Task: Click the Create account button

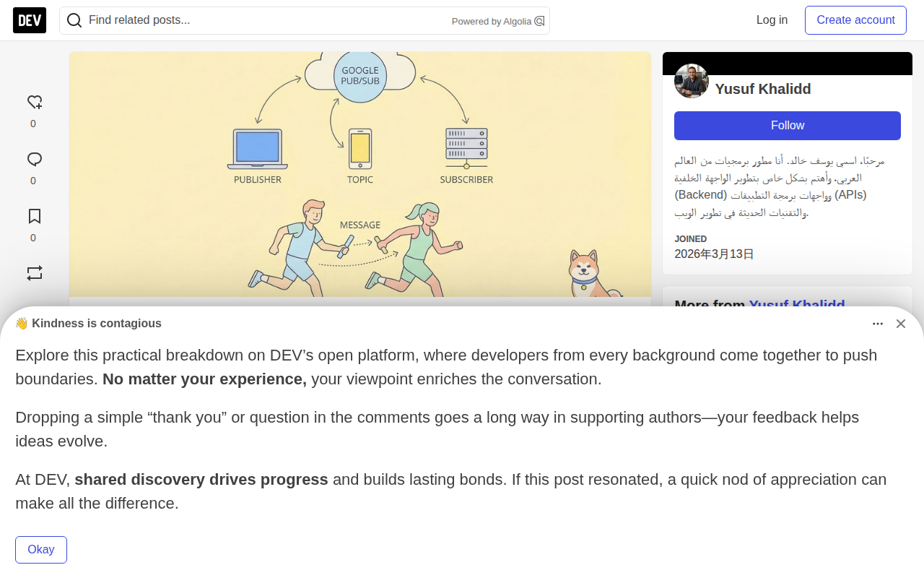Action: [855, 20]
